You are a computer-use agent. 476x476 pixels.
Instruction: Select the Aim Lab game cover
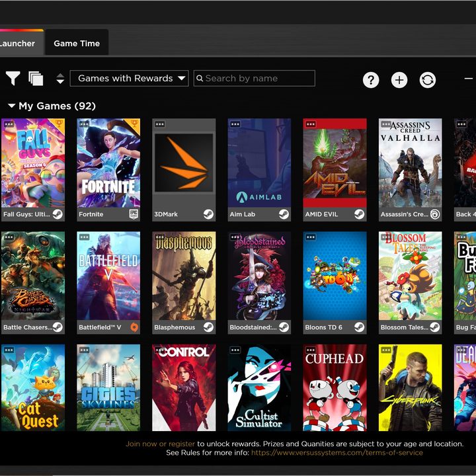(259, 163)
